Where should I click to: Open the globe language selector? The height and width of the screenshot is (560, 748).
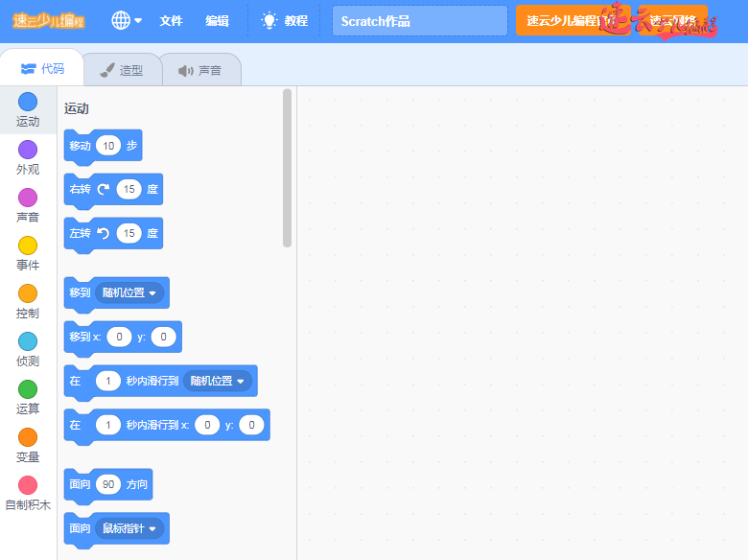point(126,20)
